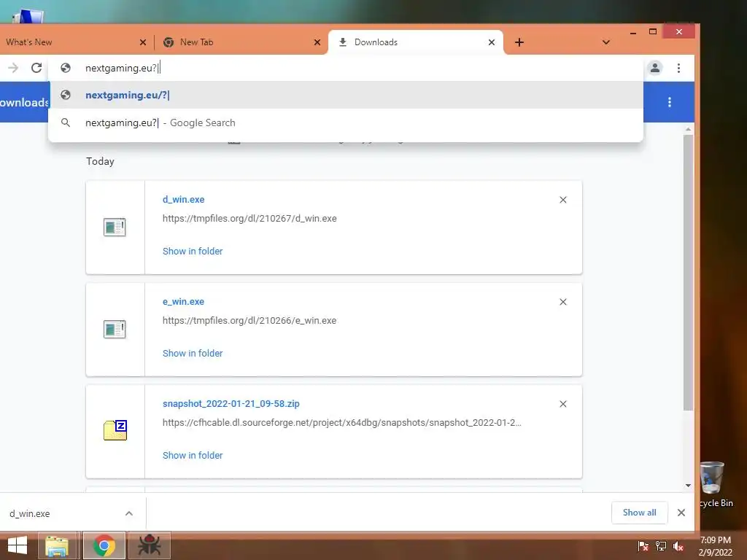This screenshot has height=560, width=747.
Task: Click the downloads page vertical scrollbar
Action: [688, 273]
